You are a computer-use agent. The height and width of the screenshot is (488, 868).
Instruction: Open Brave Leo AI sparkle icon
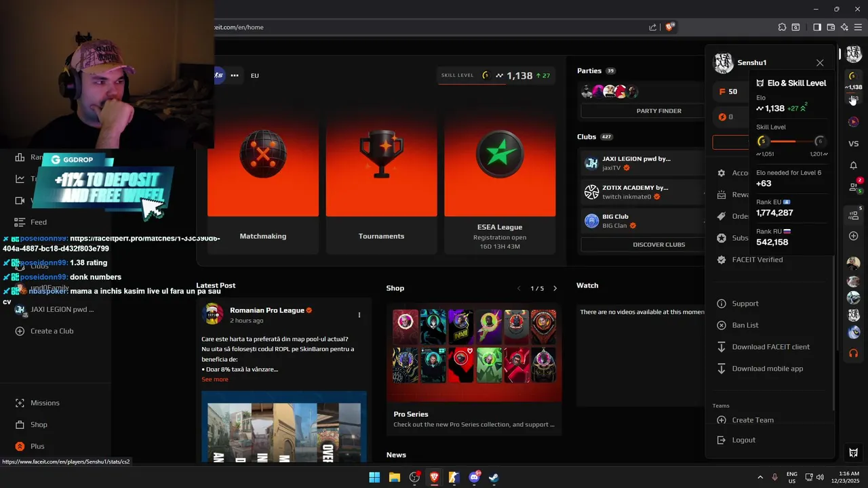[x=844, y=27]
